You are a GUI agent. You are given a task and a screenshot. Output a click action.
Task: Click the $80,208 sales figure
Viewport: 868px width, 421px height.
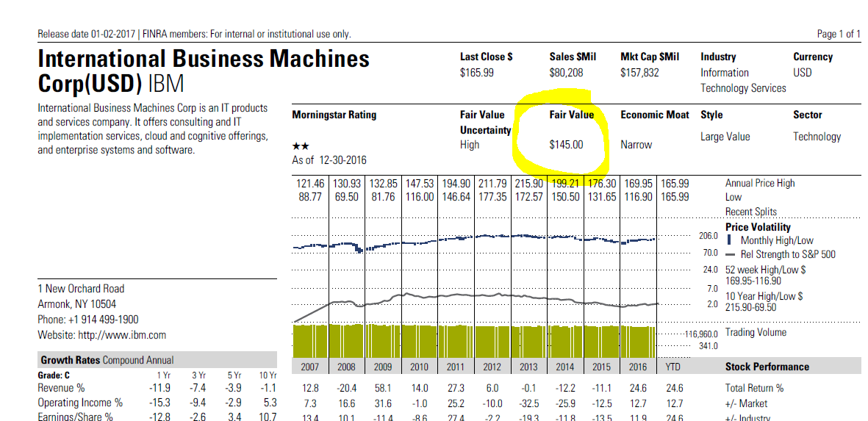566,73
